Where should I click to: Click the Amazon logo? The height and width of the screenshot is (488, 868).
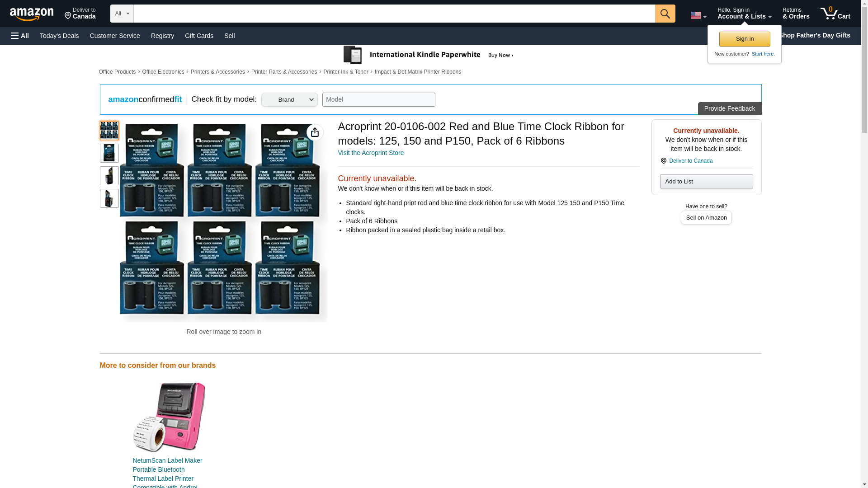pos(32,14)
